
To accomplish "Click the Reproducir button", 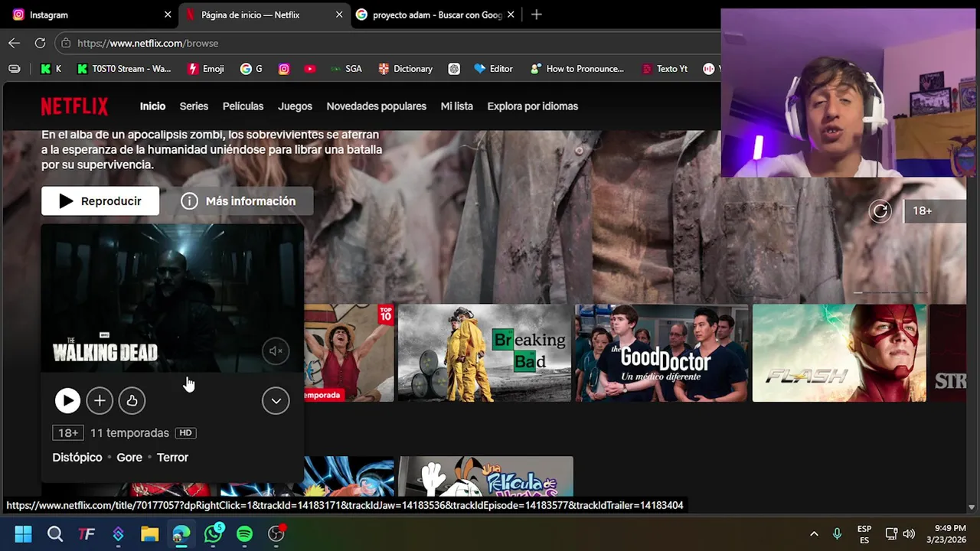I will 100,201.
